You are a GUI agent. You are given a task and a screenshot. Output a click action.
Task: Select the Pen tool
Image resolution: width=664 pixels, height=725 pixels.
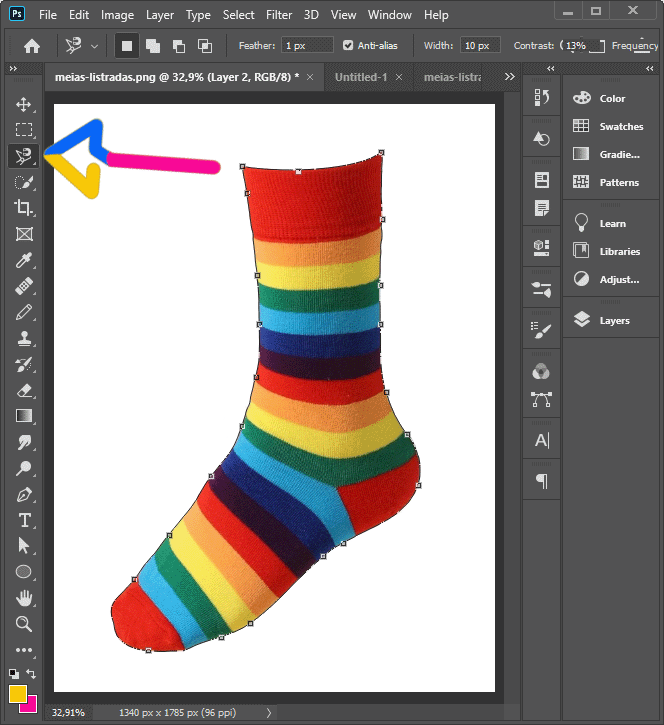(x=24, y=495)
